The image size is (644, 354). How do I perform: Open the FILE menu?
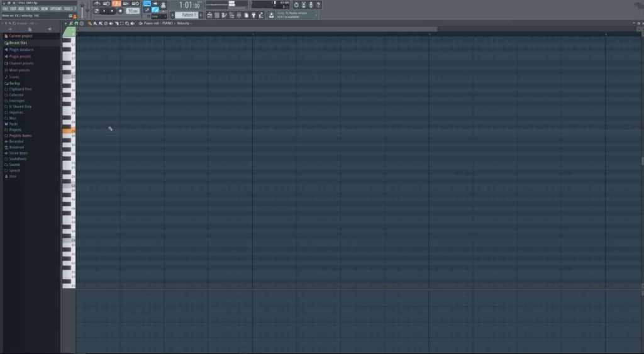(x=5, y=9)
